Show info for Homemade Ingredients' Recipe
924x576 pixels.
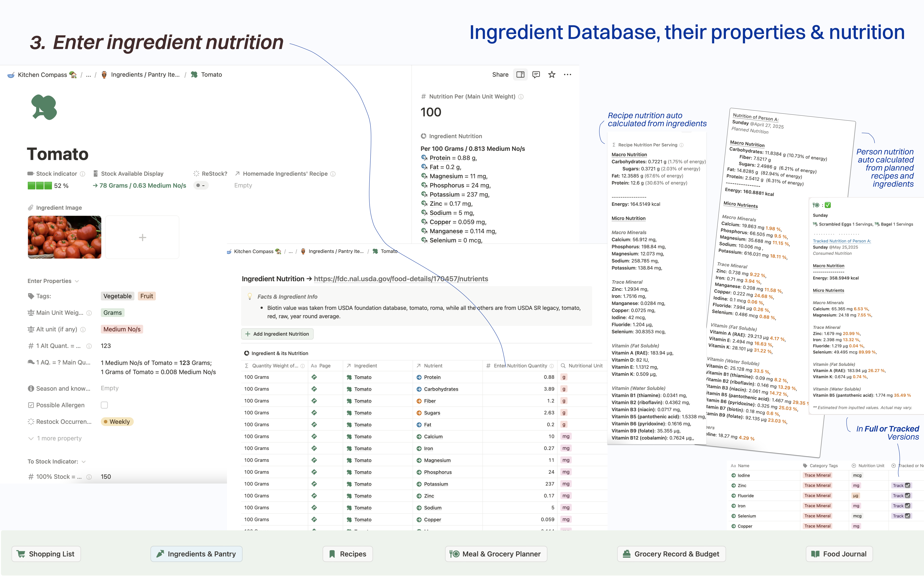click(x=333, y=174)
